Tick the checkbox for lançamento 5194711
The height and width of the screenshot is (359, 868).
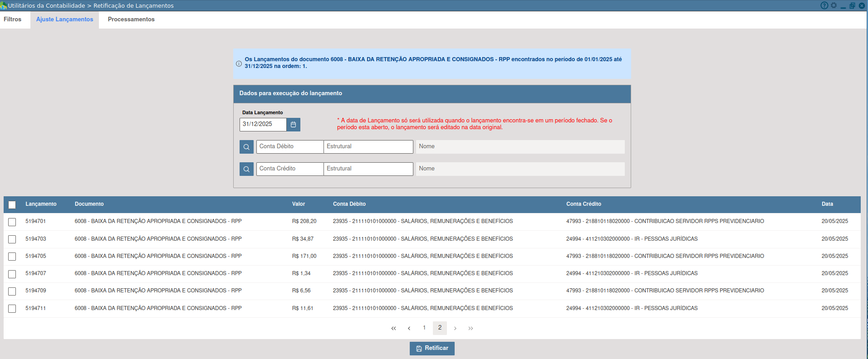click(x=12, y=309)
